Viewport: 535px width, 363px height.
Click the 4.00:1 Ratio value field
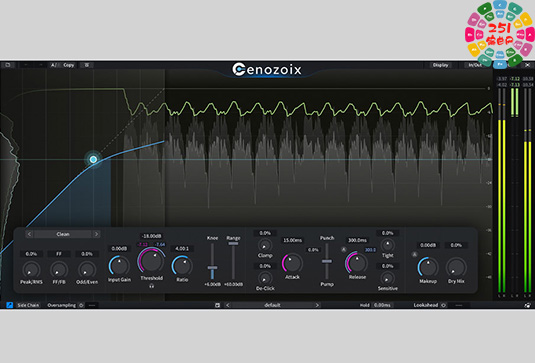[182, 249]
